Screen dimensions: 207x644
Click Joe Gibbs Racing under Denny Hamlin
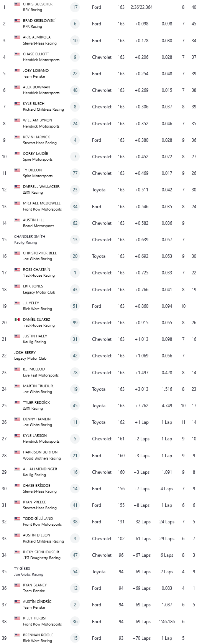(x=37, y=425)
